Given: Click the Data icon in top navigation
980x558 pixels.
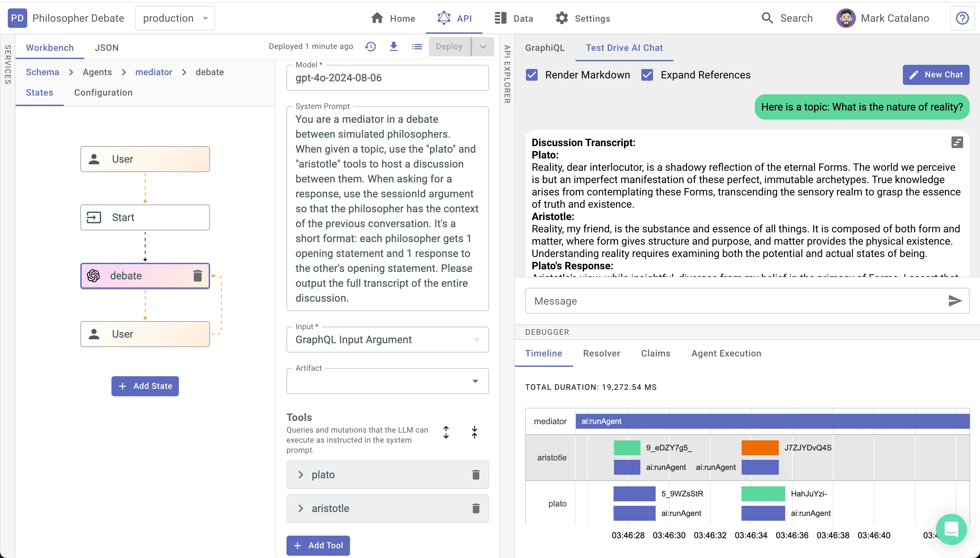Looking at the screenshot, I should point(500,18).
